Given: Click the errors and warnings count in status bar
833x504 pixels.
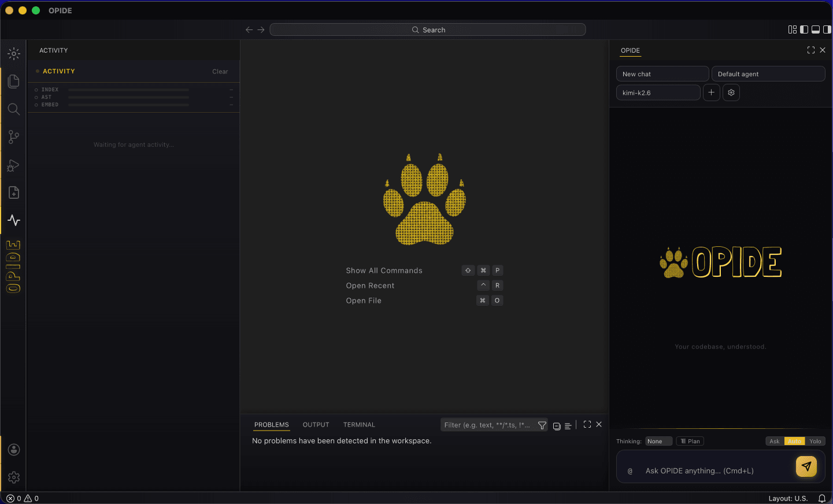Looking at the screenshot, I should [x=23, y=498].
